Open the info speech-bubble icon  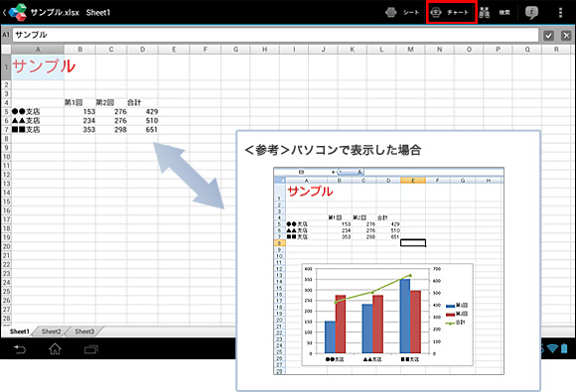[x=531, y=13]
